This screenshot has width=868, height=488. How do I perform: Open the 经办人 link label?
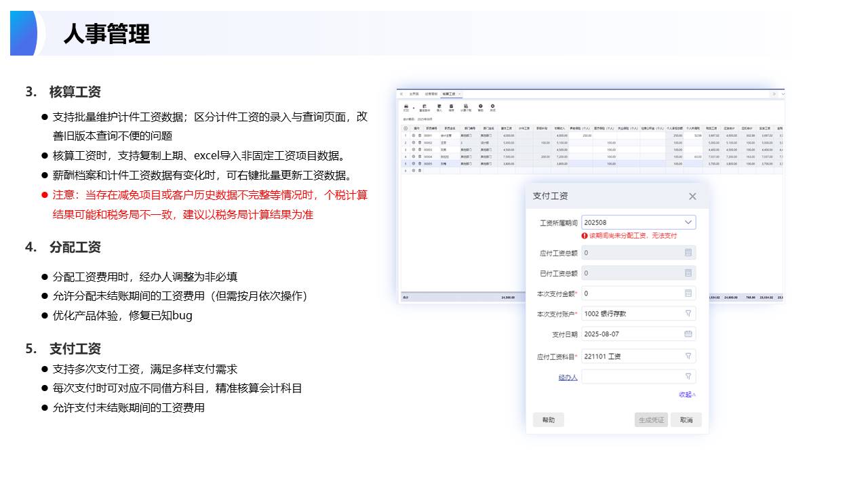pos(568,378)
